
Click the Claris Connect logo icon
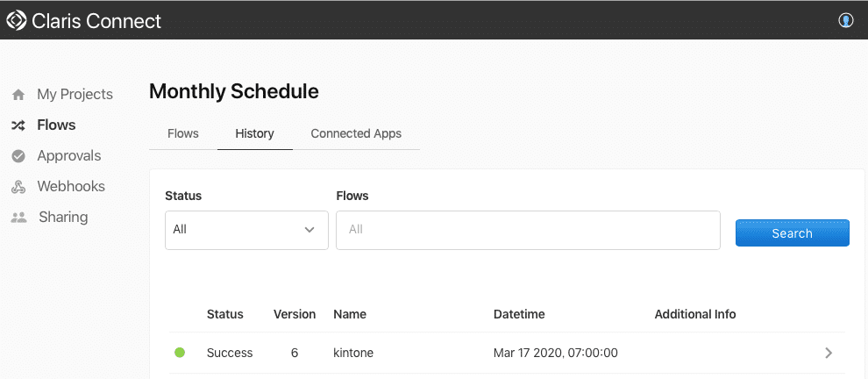coord(17,20)
